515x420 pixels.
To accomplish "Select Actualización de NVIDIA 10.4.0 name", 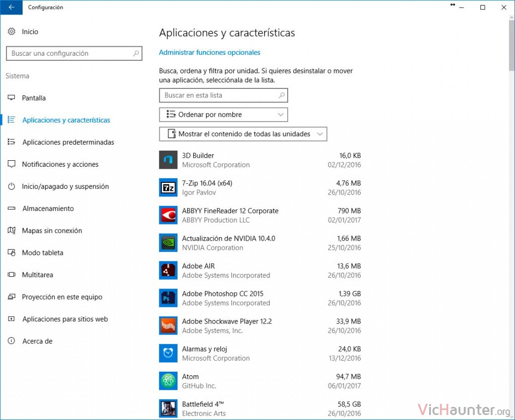I will pos(229,238).
